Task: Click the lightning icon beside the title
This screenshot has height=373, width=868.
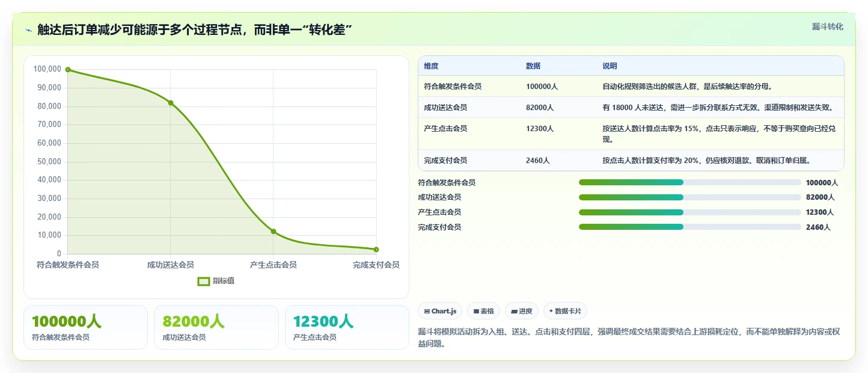Action: click(28, 29)
